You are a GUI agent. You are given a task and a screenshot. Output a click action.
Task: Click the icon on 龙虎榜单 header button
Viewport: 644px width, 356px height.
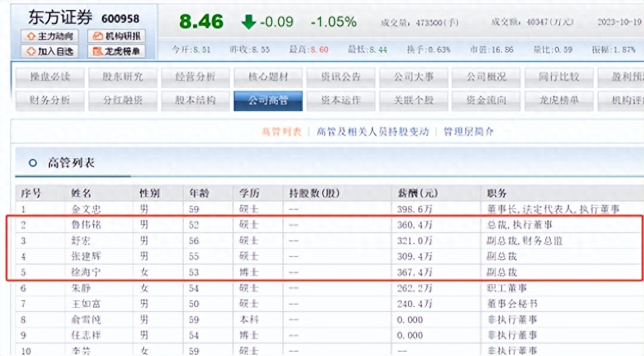pos(98,51)
